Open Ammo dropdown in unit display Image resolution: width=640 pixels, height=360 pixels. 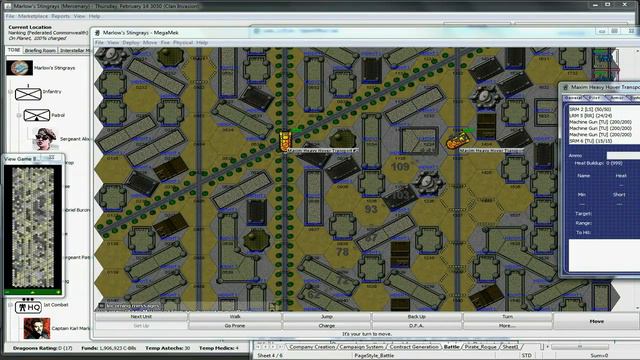[x=623, y=156]
